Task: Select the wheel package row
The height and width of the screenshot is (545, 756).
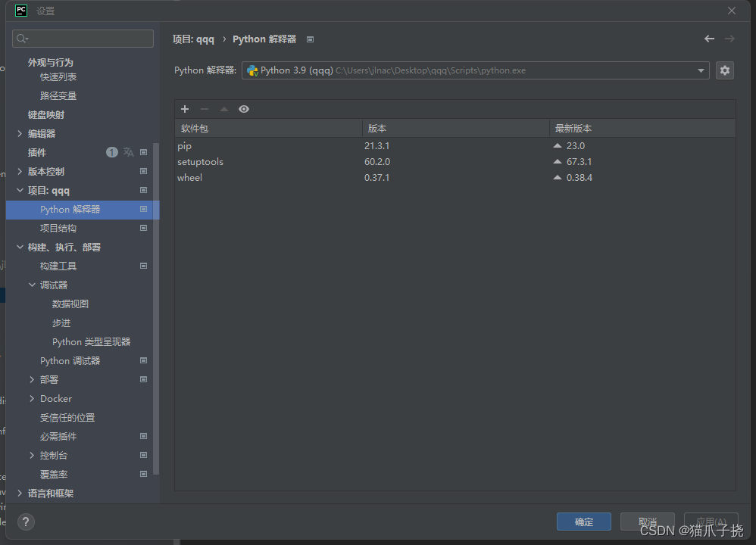Action: 455,177
